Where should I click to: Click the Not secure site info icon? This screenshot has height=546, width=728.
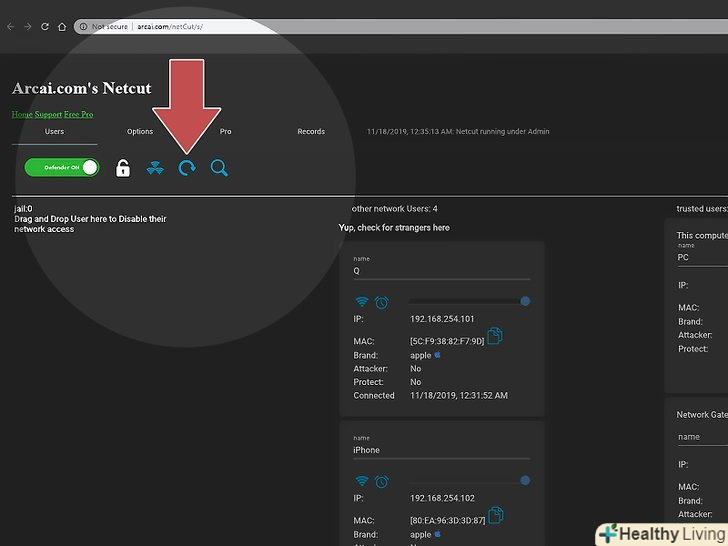[x=84, y=26]
